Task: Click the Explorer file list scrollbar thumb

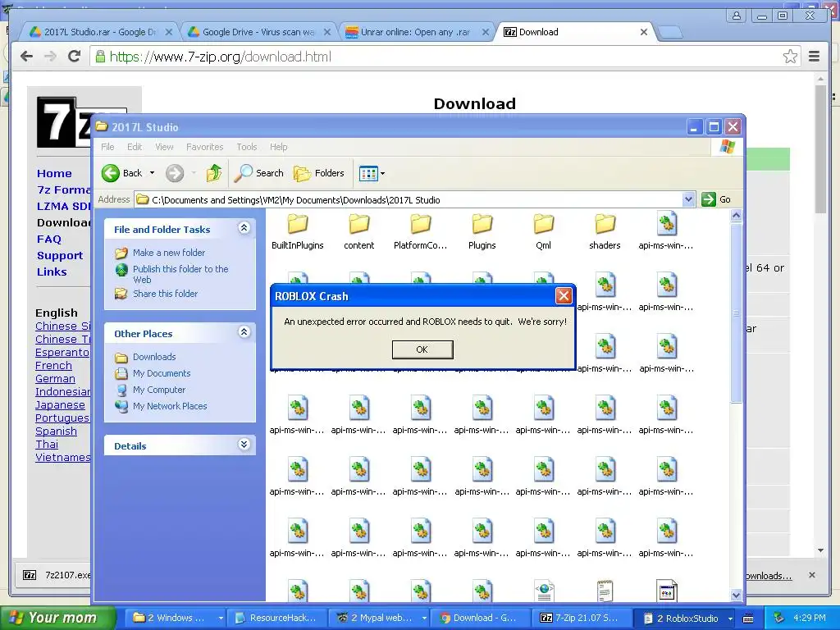Action: [736, 313]
